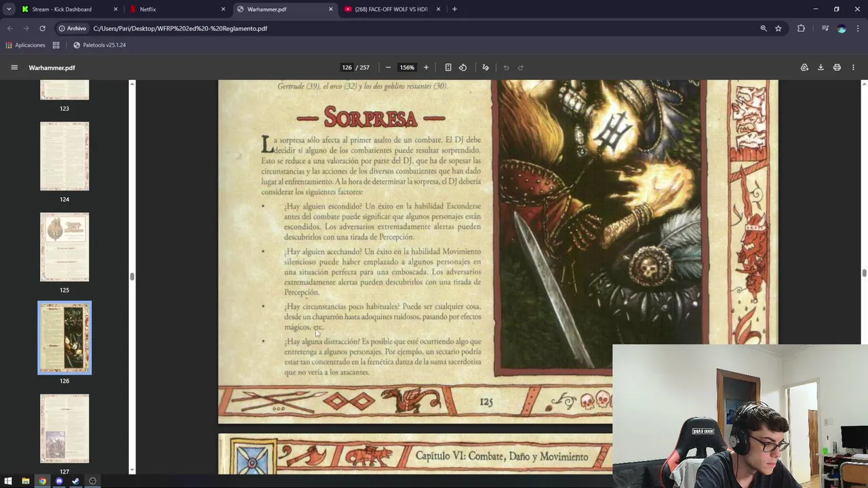The height and width of the screenshot is (488, 868).
Task: Switch to FACE-OFF WOLF VS HDR tab
Action: tap(391, 9)
